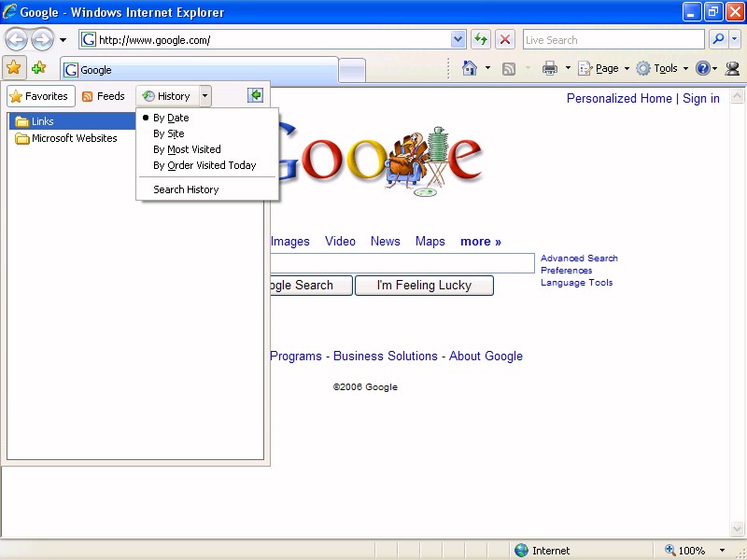747x560 pixels.
Task: Click the Sign in link
Action: pyautogui.click(x=701, y=99)
